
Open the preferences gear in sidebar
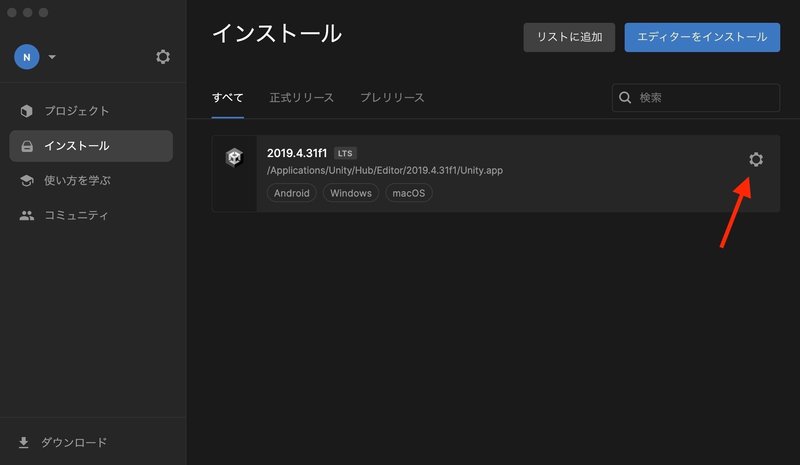point(163,57)
